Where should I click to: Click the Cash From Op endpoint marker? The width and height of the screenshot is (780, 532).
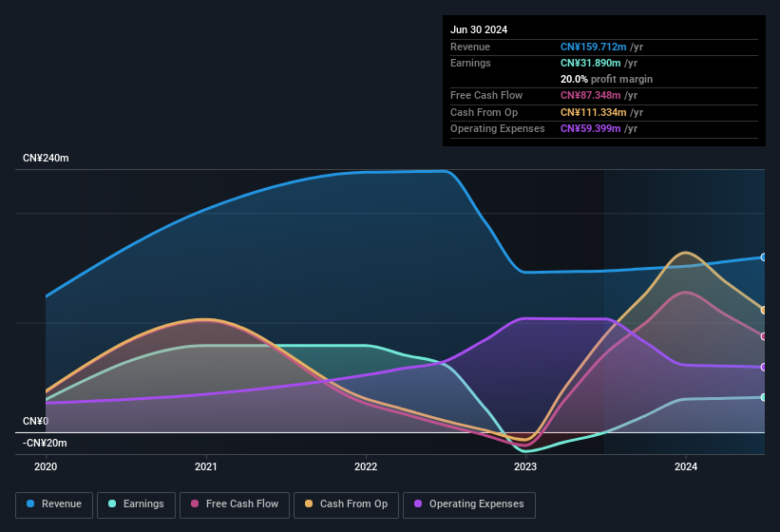(764, 311)
